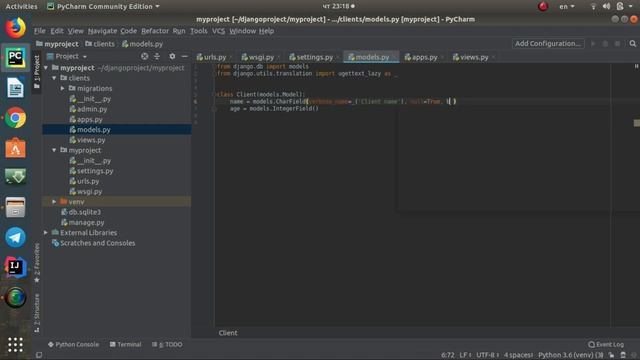The height and width of the screenshot is (360, 640).
Task: Open the Event Log
Action: (606, 344)
